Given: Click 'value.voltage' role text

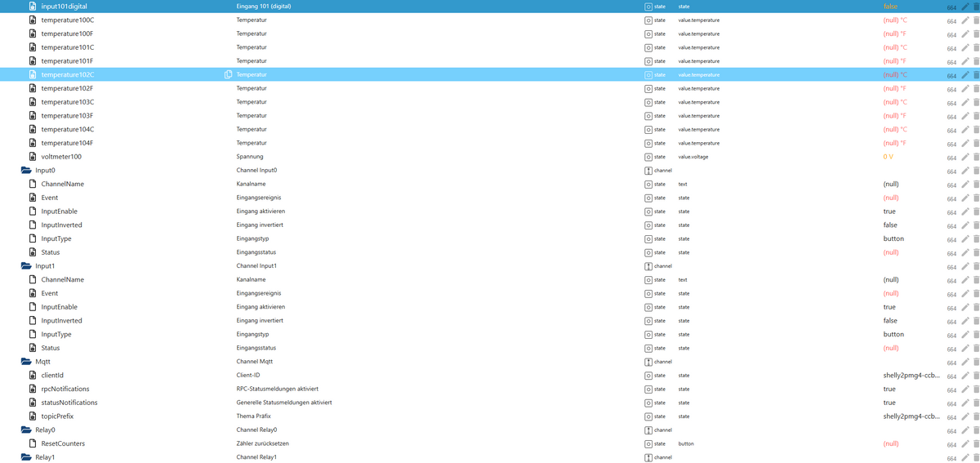Looking at the screenshot, I should click(693, 157).
